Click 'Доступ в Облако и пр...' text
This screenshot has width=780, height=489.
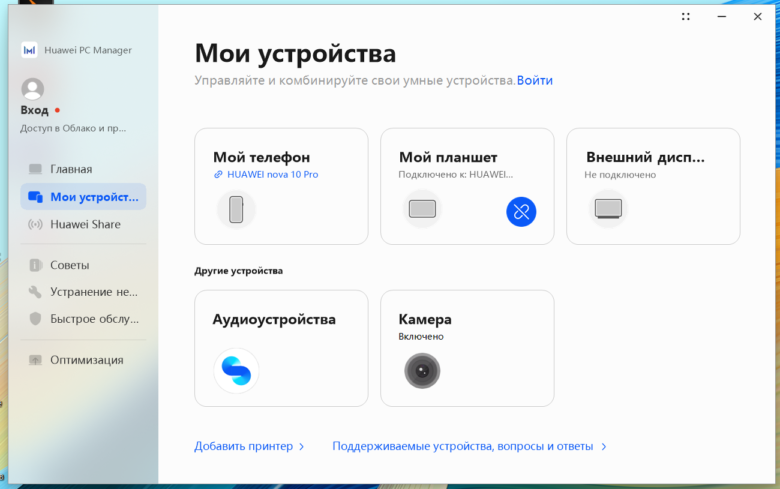(73, 128)
